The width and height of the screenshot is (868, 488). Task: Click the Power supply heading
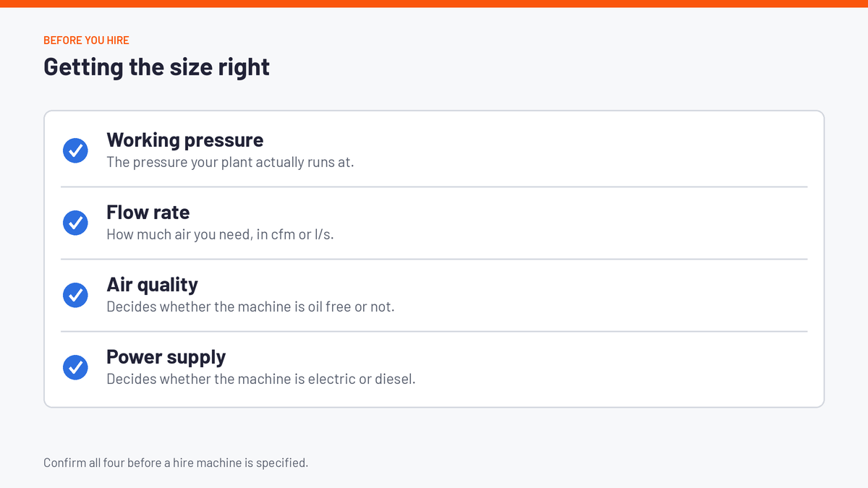(x=166, y=356)
